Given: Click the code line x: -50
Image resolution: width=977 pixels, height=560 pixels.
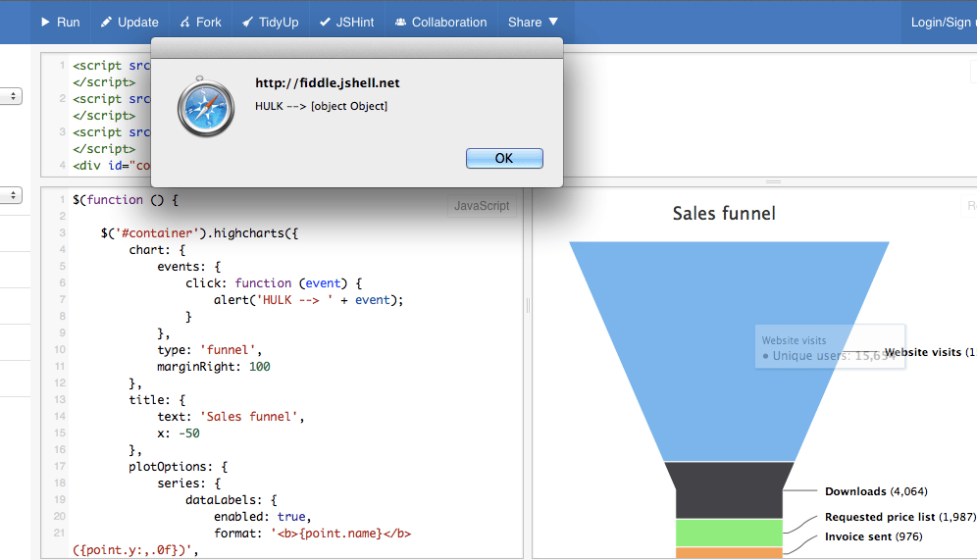Looking at the screenshot, I should coord(179,433).
